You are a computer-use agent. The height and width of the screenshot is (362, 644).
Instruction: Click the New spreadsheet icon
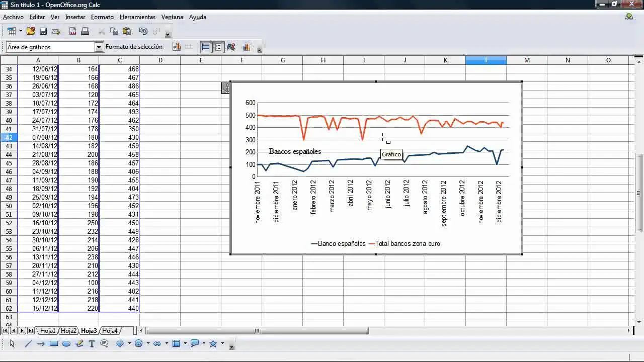(x=11, y=31)
